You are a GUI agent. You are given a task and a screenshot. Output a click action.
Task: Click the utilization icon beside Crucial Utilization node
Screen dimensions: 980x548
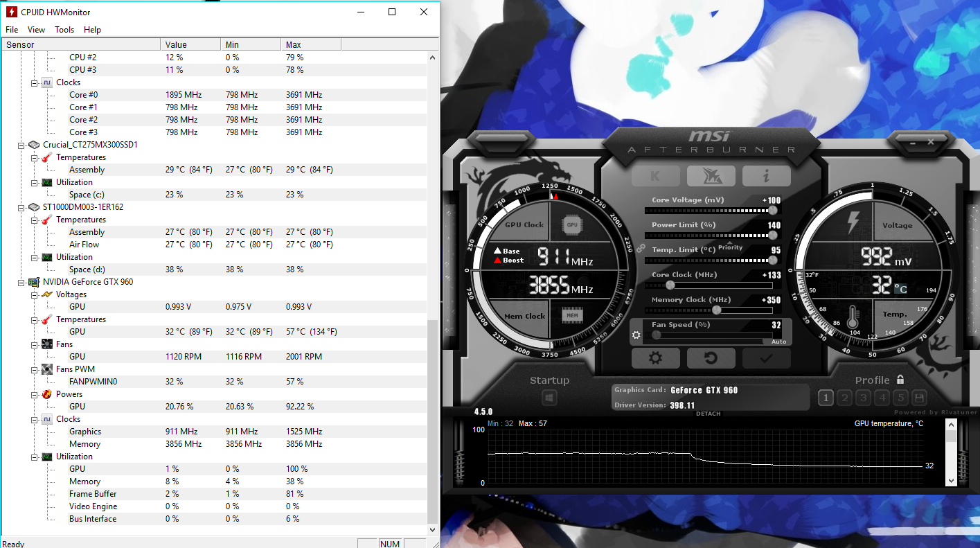[47, 182]
